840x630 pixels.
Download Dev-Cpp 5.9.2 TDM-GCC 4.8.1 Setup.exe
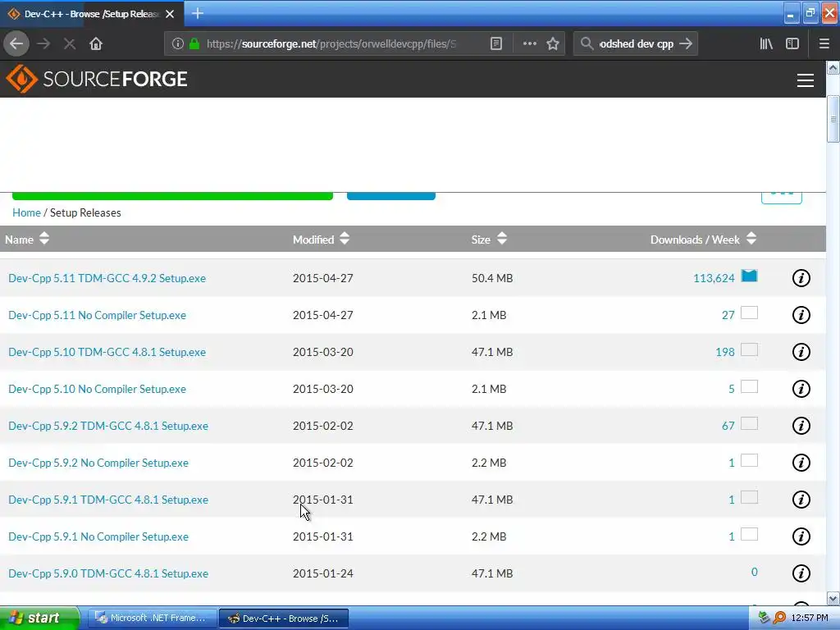click(x=108, y=426)
